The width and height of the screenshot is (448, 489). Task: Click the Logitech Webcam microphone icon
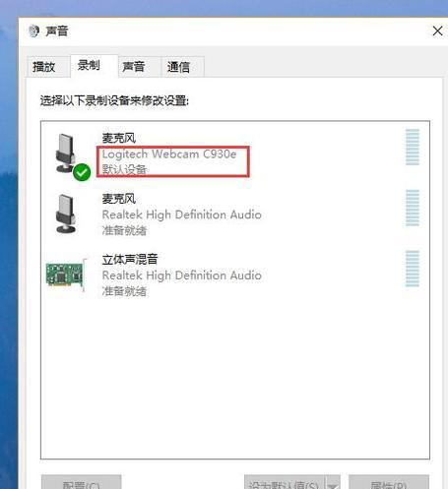point(66,153)
